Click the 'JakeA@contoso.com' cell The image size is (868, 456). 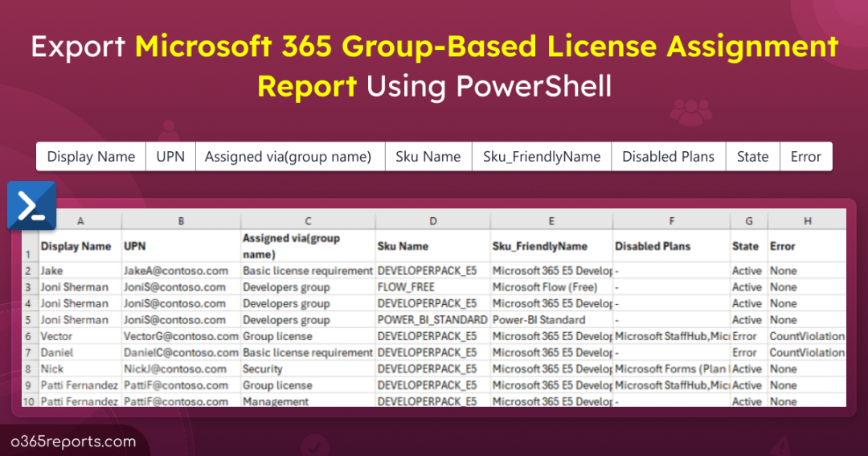point(181,271)
